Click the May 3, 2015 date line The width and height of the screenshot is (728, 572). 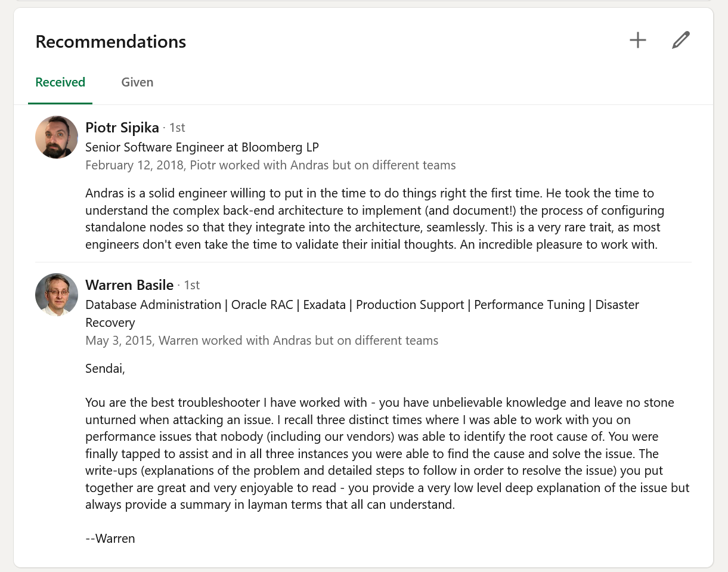pyautogui.click(x=262, y=341)
